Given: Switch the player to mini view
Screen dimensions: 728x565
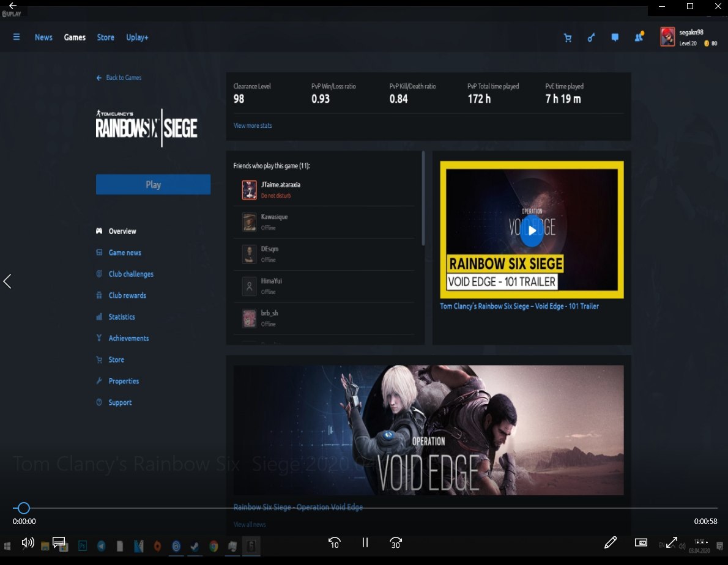Looking at the screenshot, I should [641, 542].
